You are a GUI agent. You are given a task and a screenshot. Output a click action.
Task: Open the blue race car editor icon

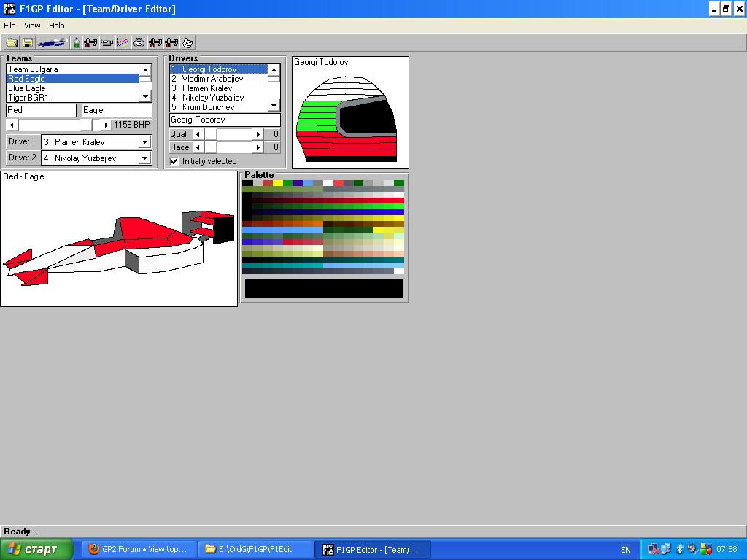[52, 43]
